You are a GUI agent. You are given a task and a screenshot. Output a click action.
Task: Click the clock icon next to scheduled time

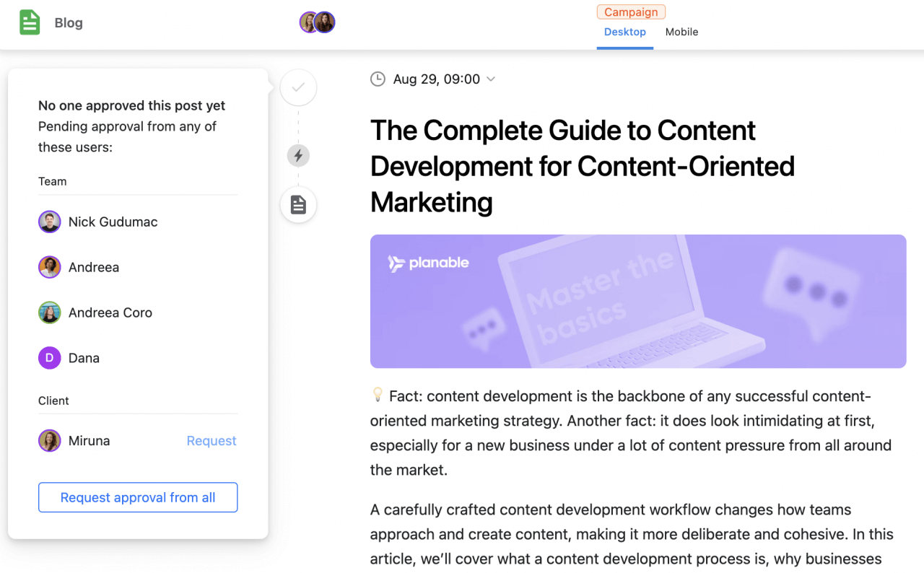[378, 79]
